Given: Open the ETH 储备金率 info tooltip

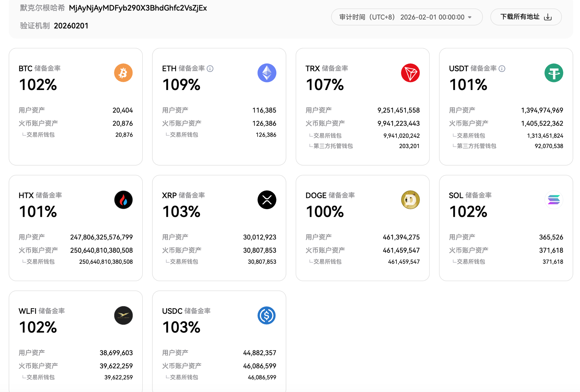Looking at the screenshot, I should coord(210,68).
